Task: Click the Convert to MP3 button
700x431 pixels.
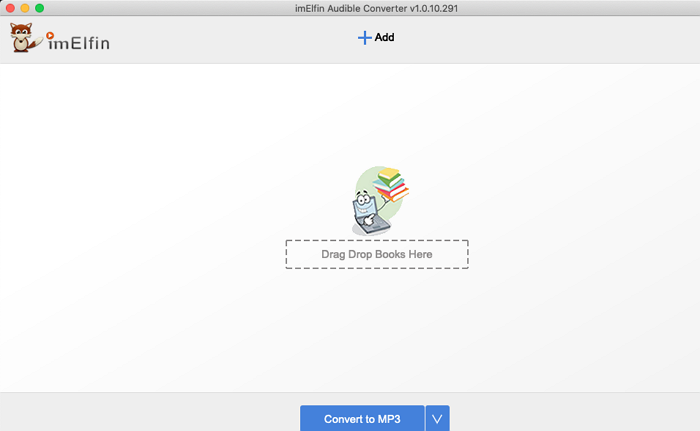Action: tap(362, 418)
